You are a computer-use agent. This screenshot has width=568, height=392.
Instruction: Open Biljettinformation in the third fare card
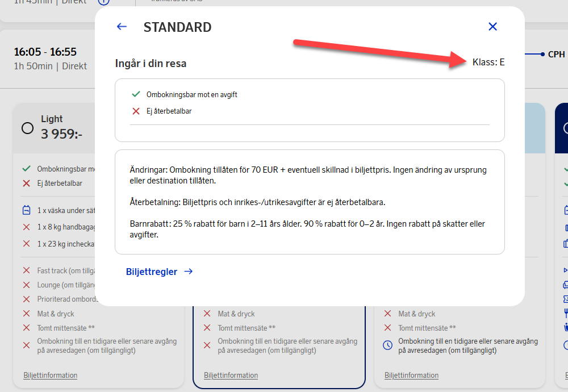tap(411, 376)
